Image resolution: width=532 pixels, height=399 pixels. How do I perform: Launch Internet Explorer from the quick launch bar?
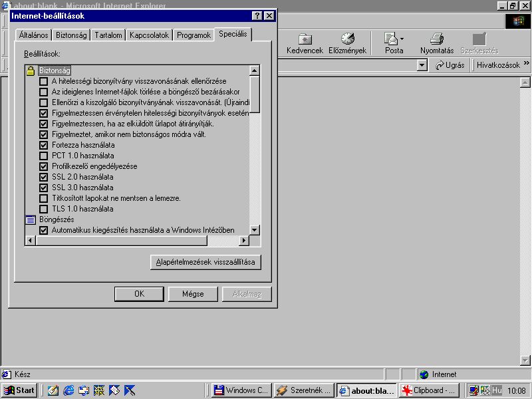coord(68,390)
